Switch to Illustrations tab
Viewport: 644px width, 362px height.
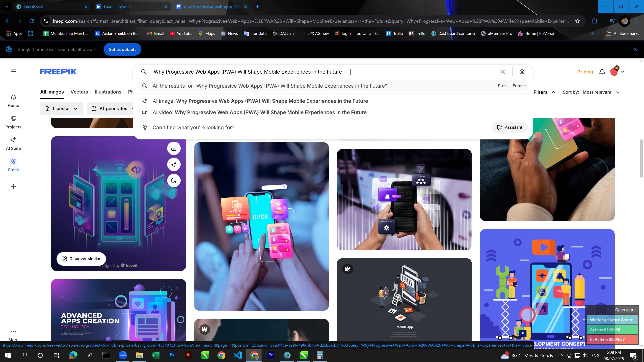108,92
